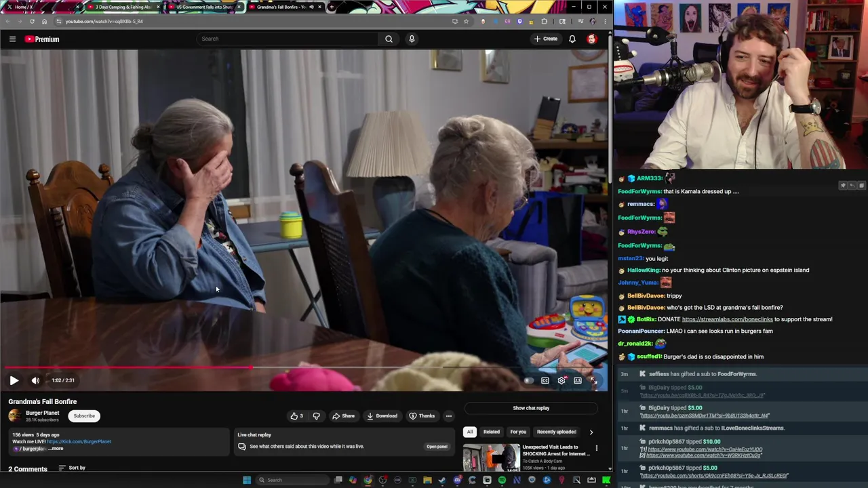Mute the video volume
Screen dimensions: 868x488
pyautogui.click(x=35, y=380)
